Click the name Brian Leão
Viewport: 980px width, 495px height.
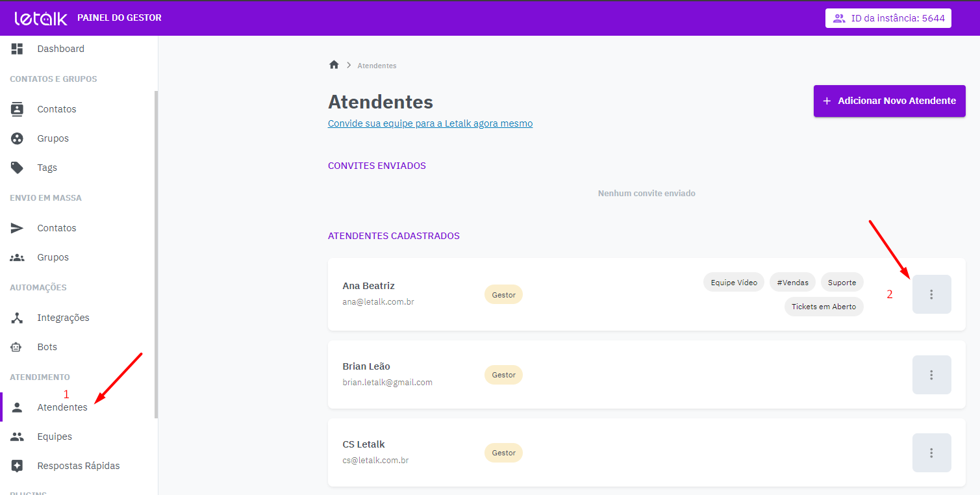pos(366,366)
